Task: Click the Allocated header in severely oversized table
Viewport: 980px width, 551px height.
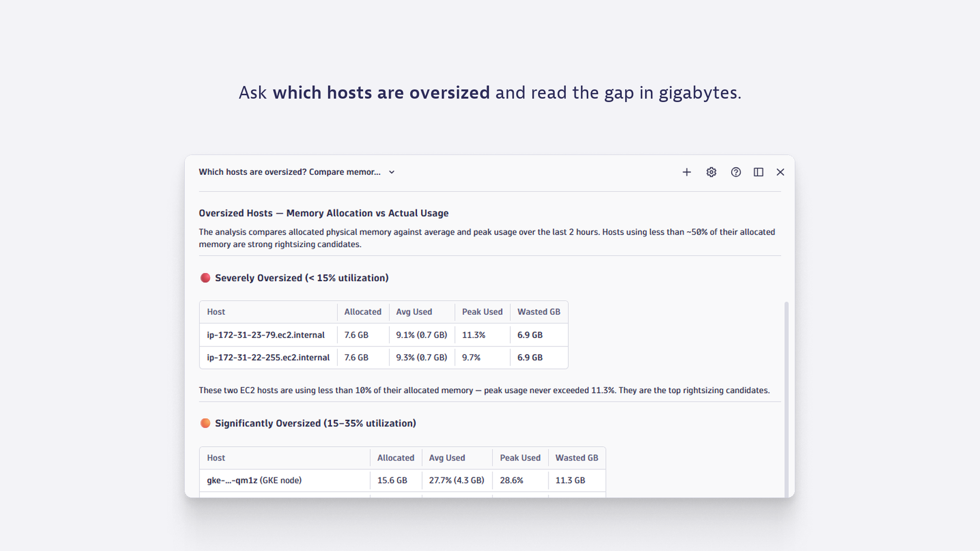Action: click(x=363, y=312)
